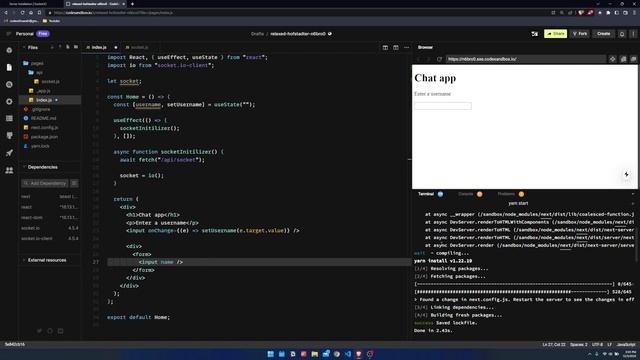Click the preview back arrow
640x360 pixels.
coord(419,59)
